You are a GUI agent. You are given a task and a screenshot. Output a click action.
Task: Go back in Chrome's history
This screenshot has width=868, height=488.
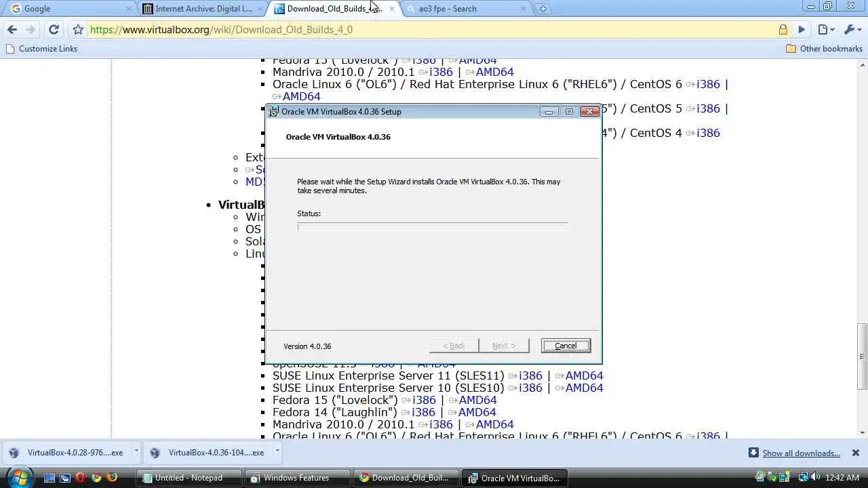[12, 29]
